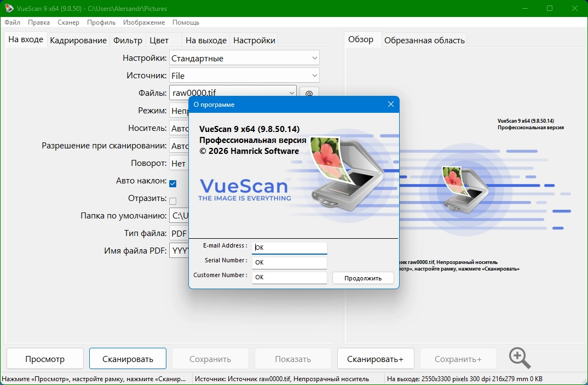Open the Разрешение при сканировании dropdown
The height and width of the screenshot is (385, 588).
click(x=179, y=146)
